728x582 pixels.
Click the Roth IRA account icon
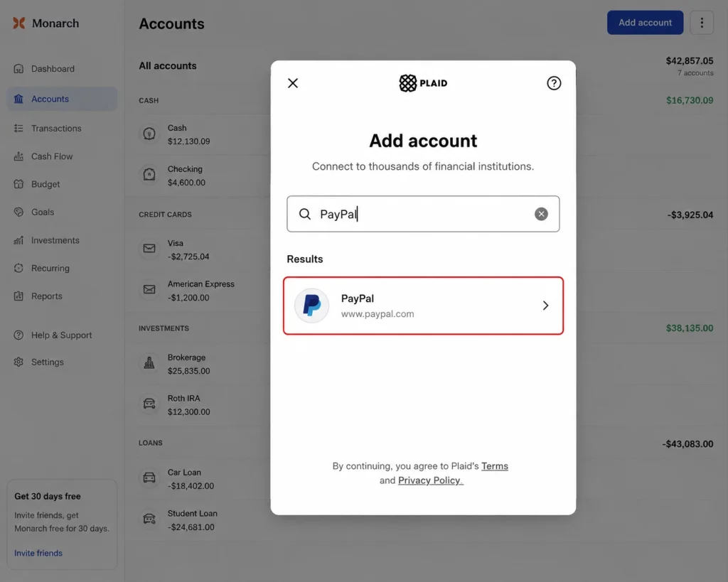point(149,404)
